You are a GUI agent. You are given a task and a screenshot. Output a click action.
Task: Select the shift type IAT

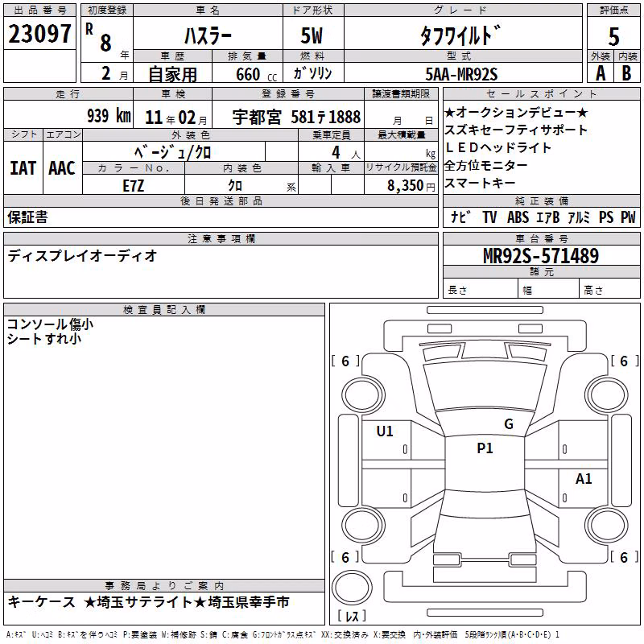23,168
